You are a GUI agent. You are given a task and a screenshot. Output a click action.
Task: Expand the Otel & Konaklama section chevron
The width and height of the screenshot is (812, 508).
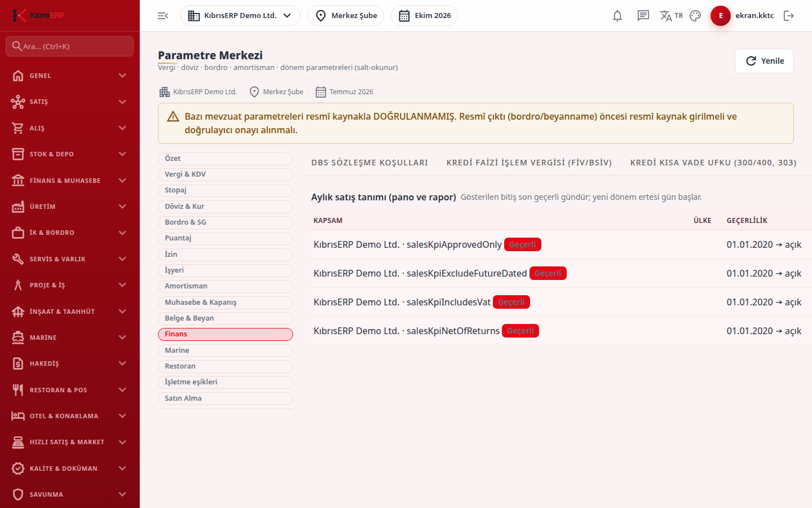coord(122,416)
